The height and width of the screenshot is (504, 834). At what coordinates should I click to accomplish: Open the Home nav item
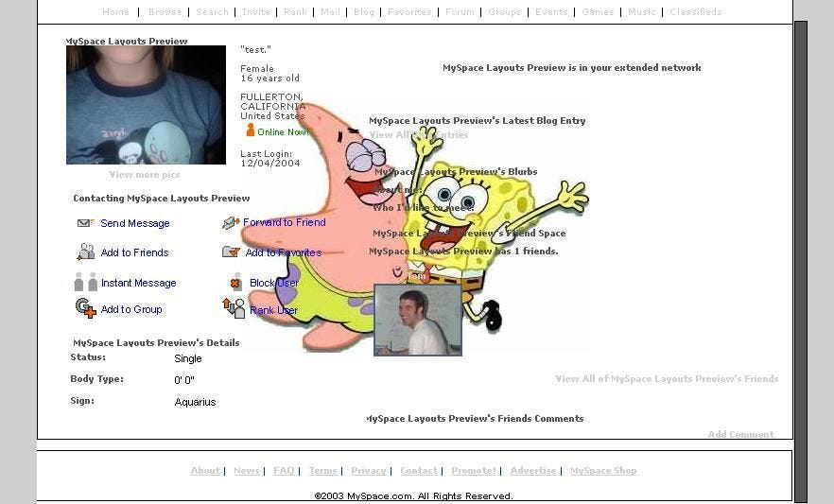(x=115, y=11)
